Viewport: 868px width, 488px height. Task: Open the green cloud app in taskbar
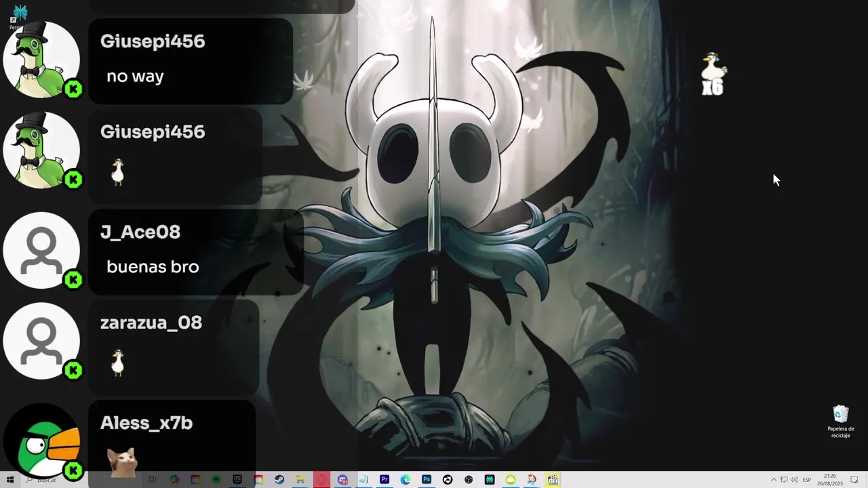point(511,480)
